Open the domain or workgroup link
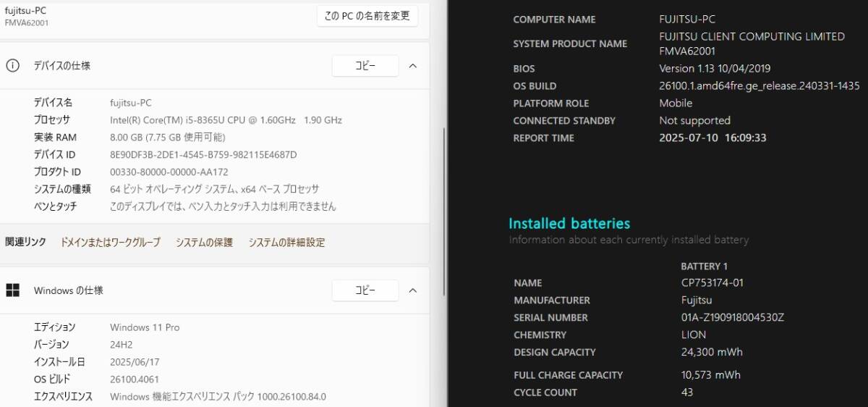 pyautogui.click(x=110, y=243)
